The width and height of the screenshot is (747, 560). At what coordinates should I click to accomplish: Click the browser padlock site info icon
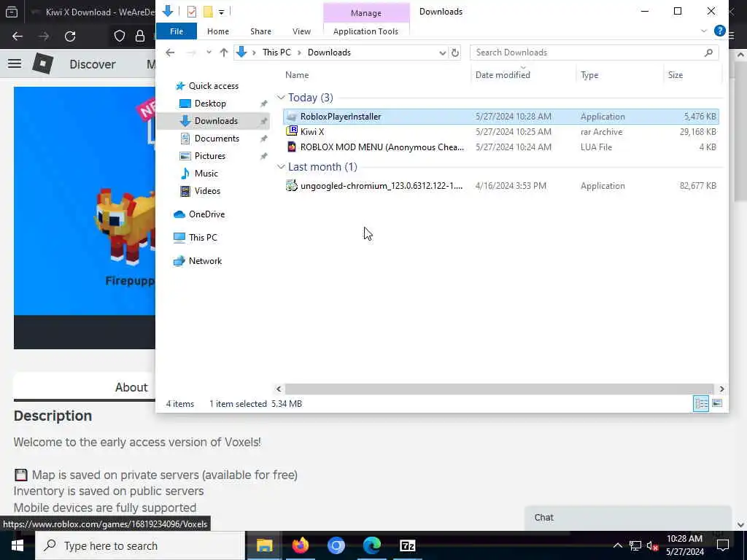140,36
